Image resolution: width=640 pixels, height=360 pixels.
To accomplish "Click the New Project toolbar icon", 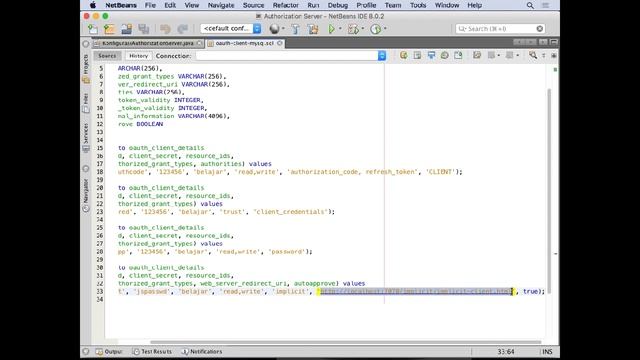I will (109, 29).
